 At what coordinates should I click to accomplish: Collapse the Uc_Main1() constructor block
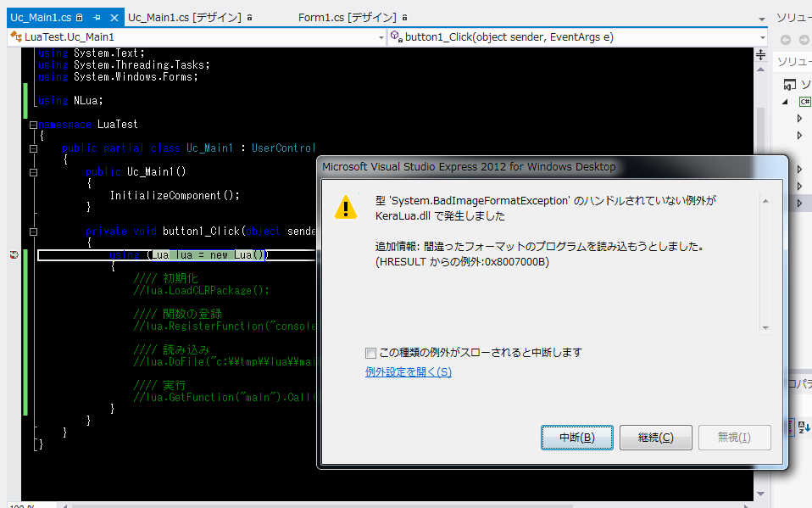(33, 173)
